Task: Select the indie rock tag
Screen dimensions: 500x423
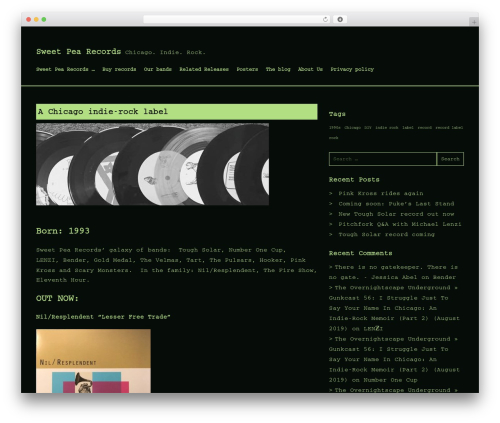Action: 387,128
